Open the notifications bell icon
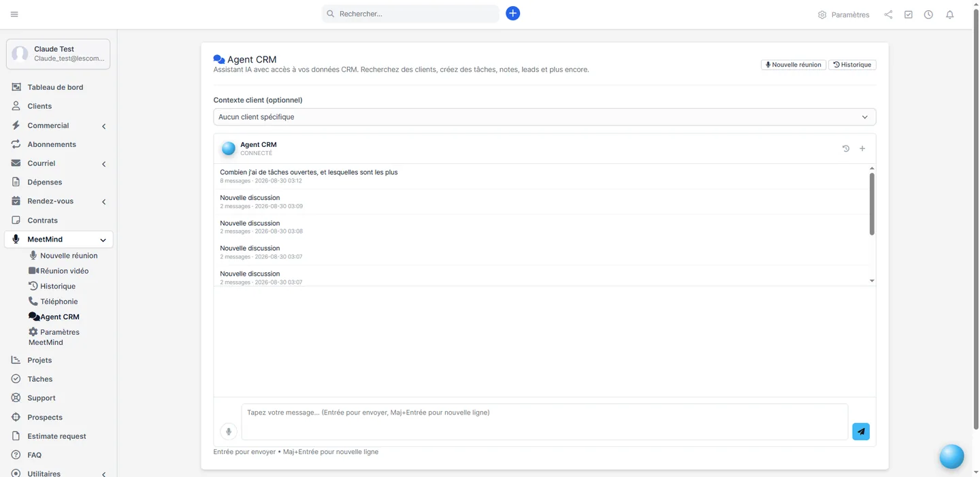 pyautogui.click(x=950, y=14)
